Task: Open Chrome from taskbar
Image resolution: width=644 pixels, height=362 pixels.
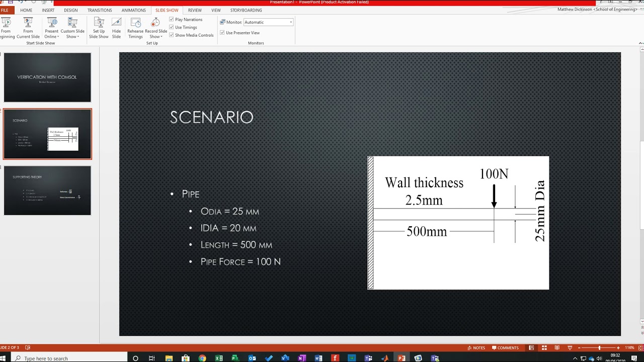Action: click(x=202, y=358)
